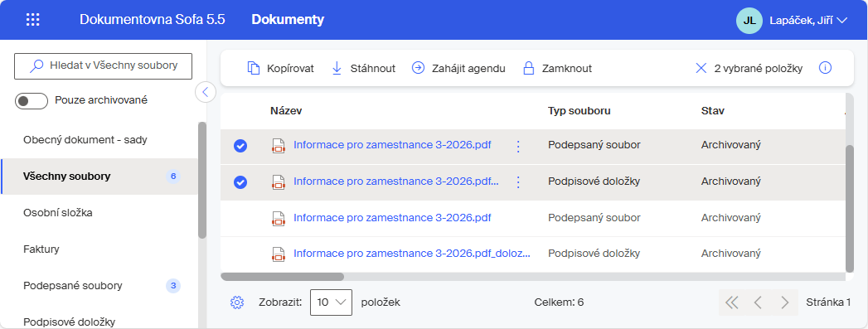Click PDF icon of unselected Podepsaný soubor row

[278, 219]
